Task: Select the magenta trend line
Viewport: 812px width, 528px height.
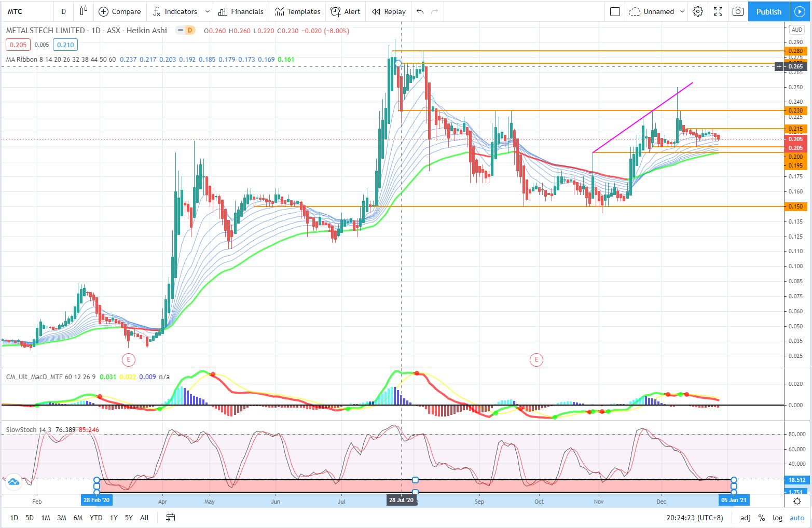Action: point(642,117)
